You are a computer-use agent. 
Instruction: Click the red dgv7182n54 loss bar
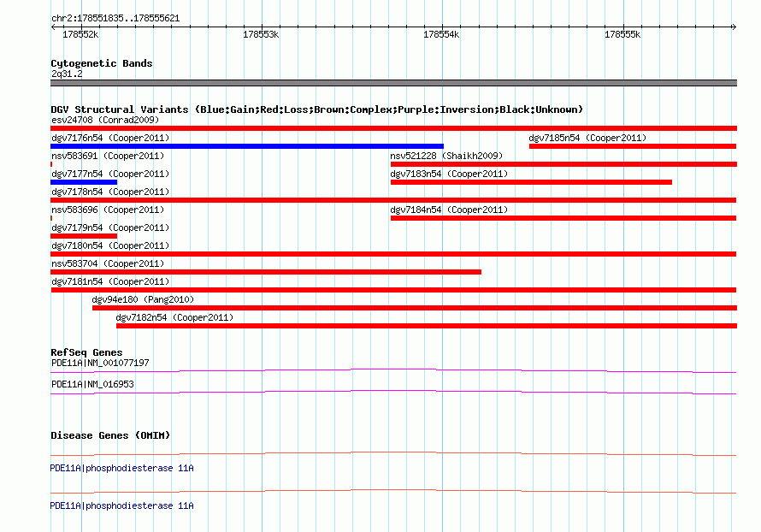pyautogui.click(x=427, y=326)
